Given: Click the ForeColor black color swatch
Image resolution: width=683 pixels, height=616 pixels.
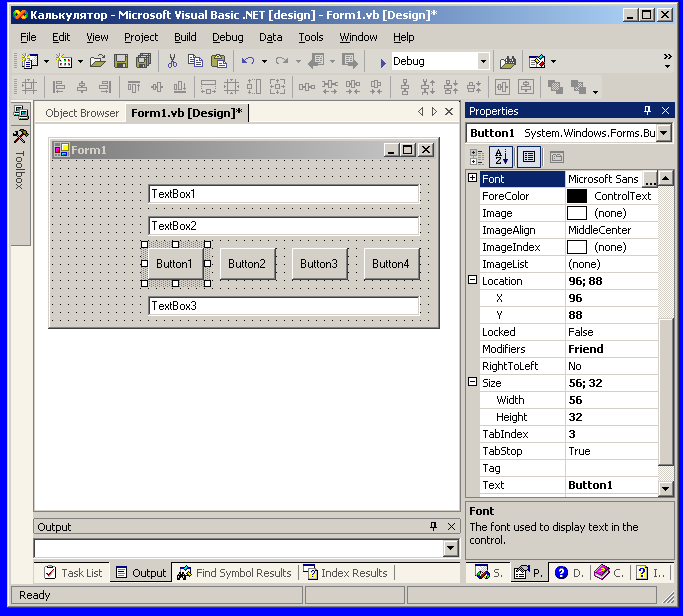Looking at the screenshot, I should click(x=577, y=196).
